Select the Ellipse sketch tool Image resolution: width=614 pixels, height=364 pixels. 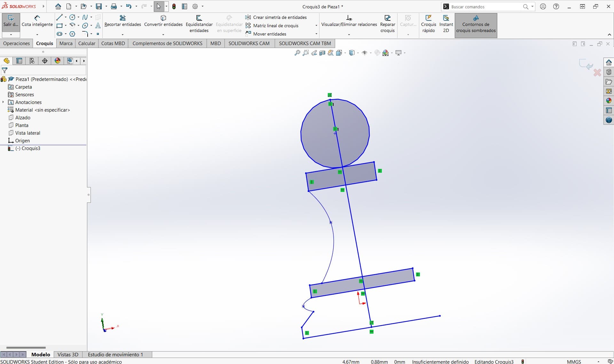point(85,26)
